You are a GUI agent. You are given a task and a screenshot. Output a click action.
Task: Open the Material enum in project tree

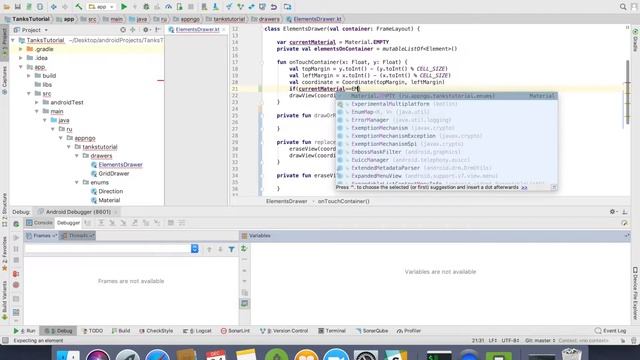tap(109, 200)
